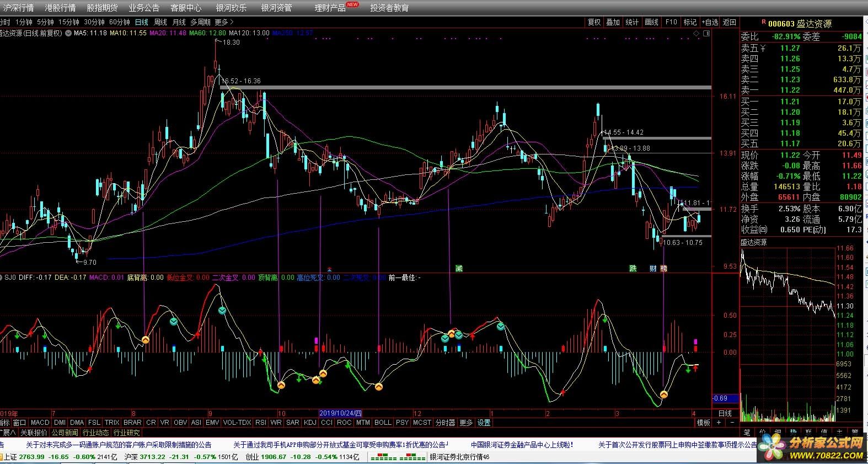868x464 pixels.
Task: Expand the chart title dropdown arrow
Action: pos(68,33)
